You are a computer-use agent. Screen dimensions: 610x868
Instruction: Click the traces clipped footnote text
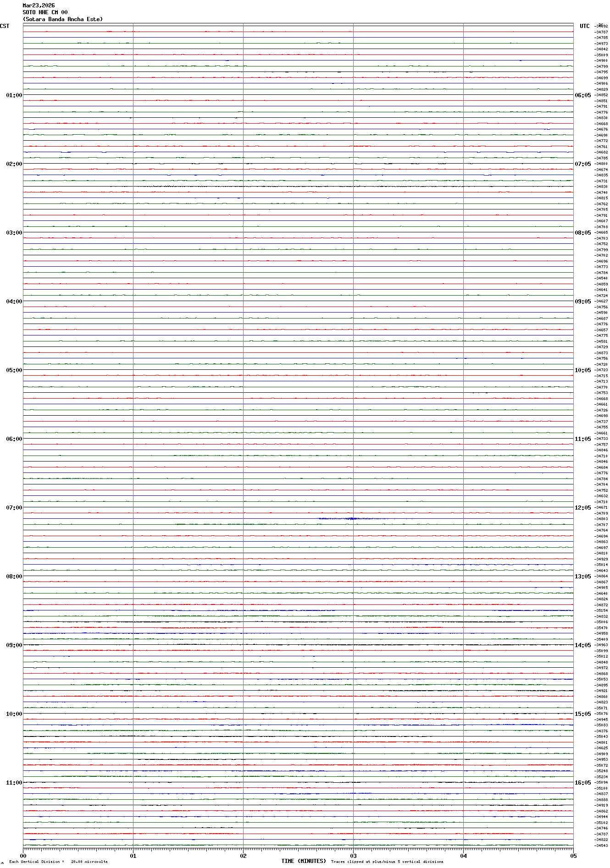[x=387, y=862]
